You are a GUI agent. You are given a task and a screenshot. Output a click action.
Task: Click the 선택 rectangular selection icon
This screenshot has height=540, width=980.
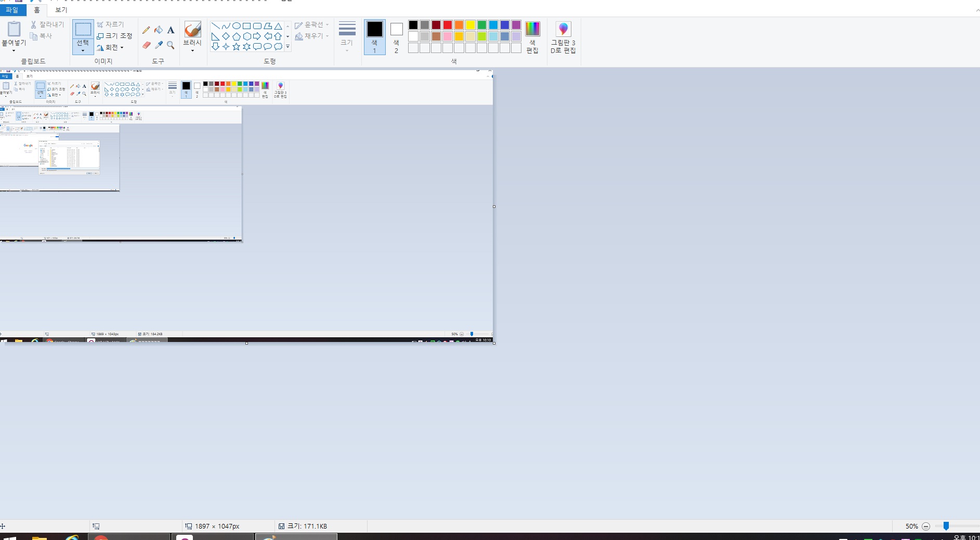click(x=83, y=29)
